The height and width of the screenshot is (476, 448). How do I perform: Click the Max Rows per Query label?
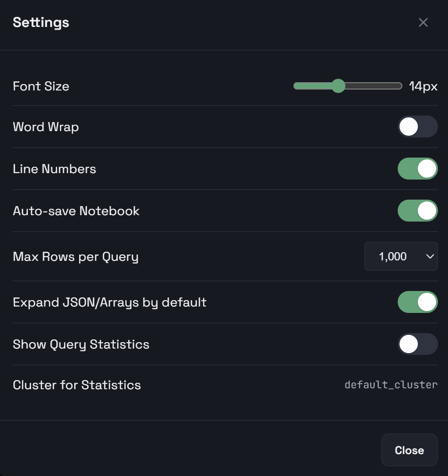coord(75,256)
